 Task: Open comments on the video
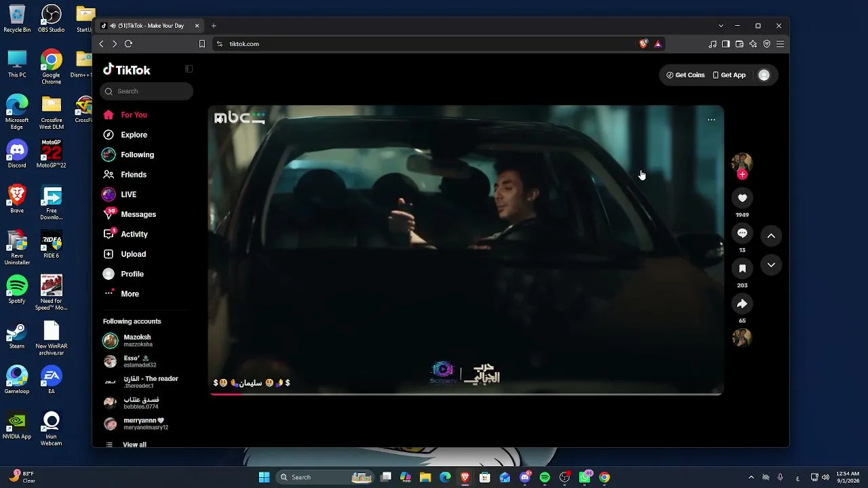742,233
